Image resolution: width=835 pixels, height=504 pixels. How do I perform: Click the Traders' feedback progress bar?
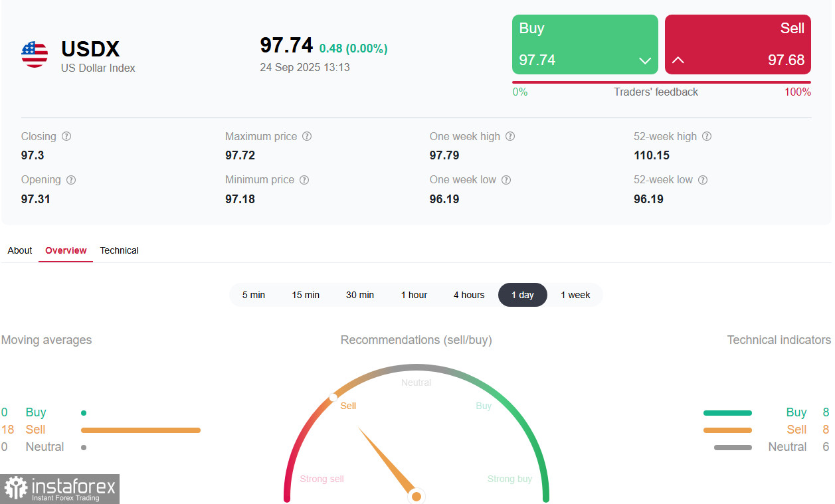(x=662, y=82)
